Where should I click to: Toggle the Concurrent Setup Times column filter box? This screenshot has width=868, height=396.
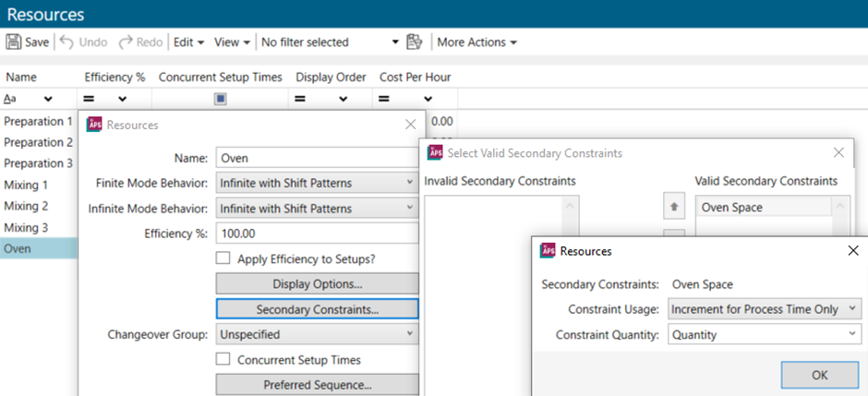pyautogui.click(x=220, y=99)
